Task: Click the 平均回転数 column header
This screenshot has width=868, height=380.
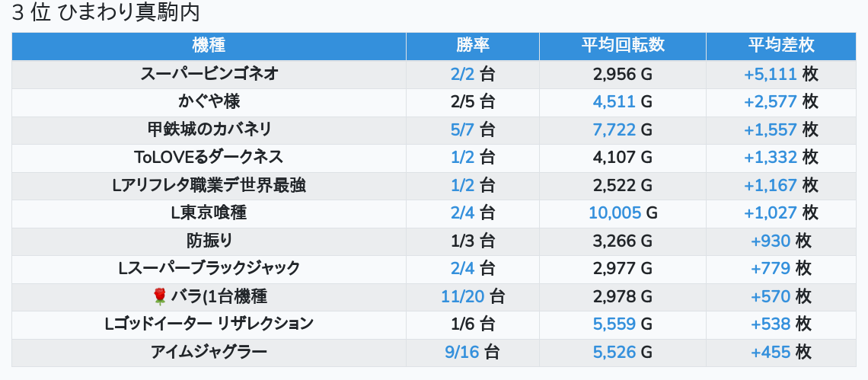Action: (x=623, y=46)
